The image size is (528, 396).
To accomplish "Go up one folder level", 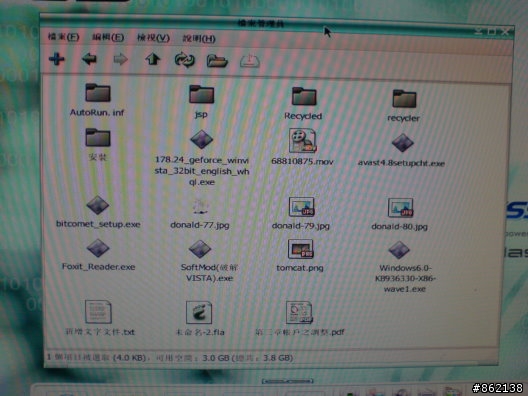I will 153,60.
